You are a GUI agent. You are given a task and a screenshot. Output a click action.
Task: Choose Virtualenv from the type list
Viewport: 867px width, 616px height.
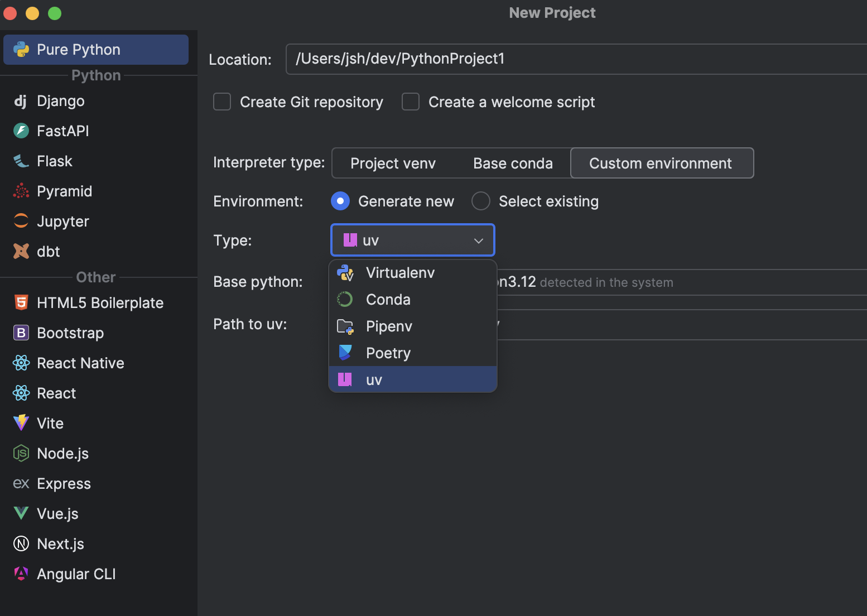tap(413, 273)
